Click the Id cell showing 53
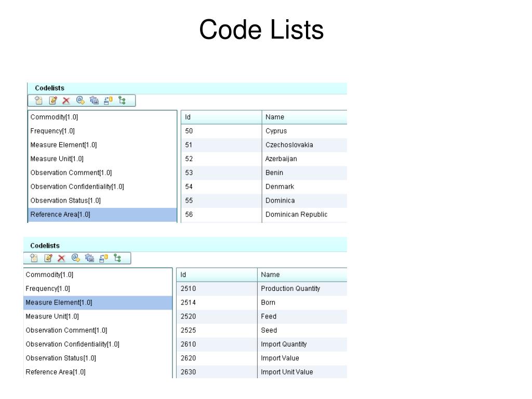532x399 pixels. click(x=221, y=172)
